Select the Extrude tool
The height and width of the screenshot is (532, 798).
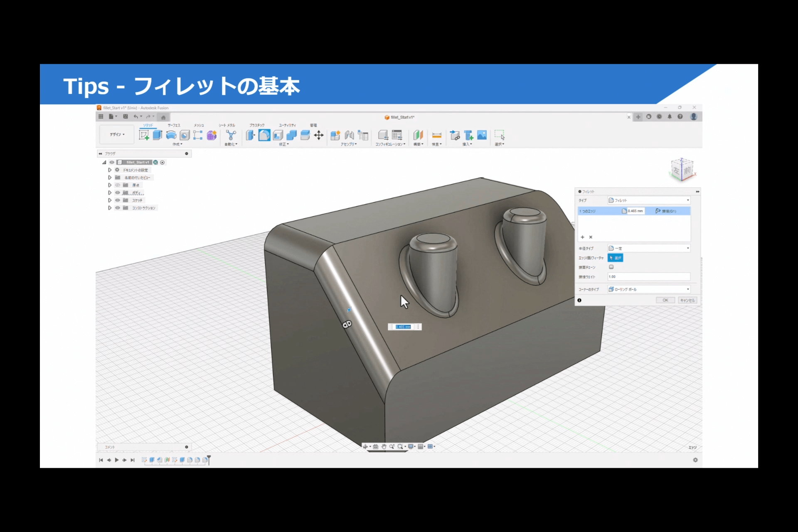[158, 135]
